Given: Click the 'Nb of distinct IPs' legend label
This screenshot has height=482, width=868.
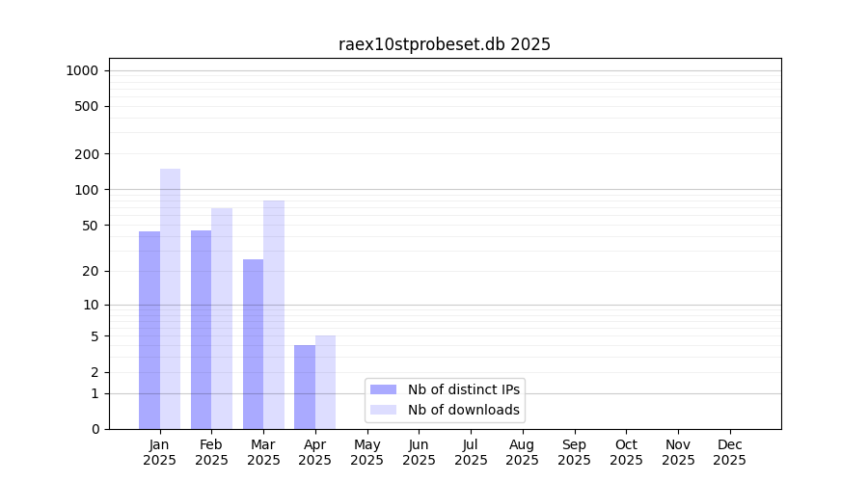Looking at the screenshot, I should pyautogui.click(x=463, y=389).
